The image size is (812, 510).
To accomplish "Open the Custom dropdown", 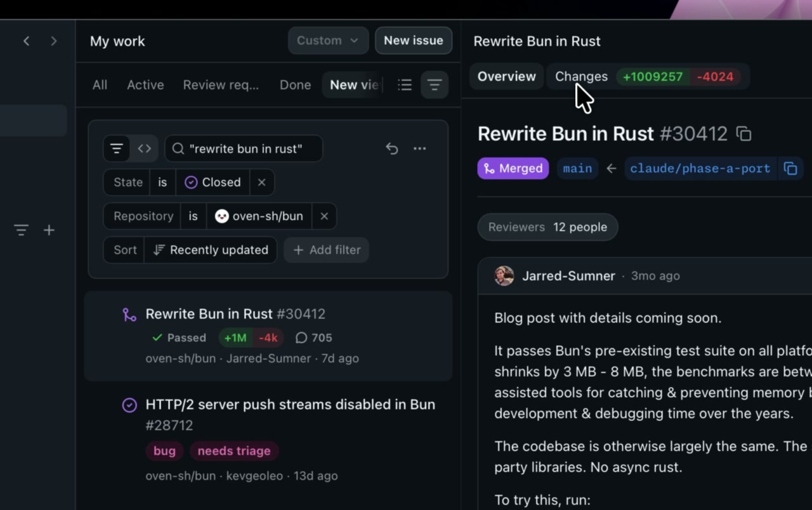I will tap(329, 41).
